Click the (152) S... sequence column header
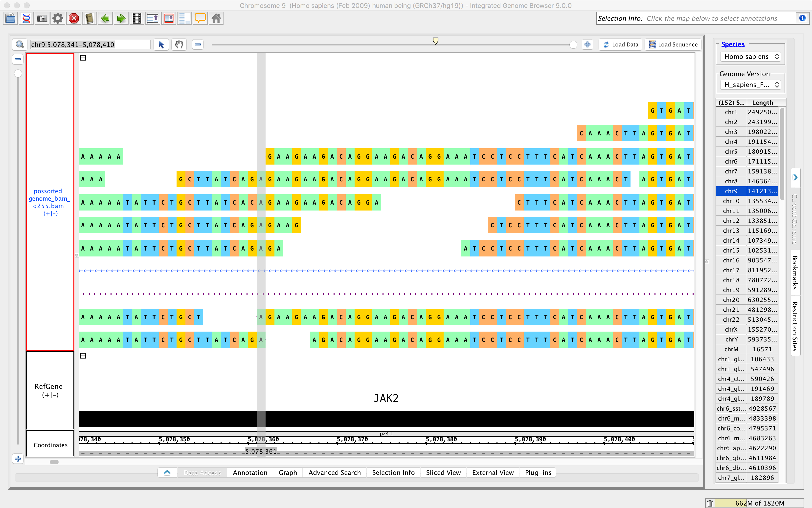The height and width of the screenshot is (508, 812). [x=731, y=103]
